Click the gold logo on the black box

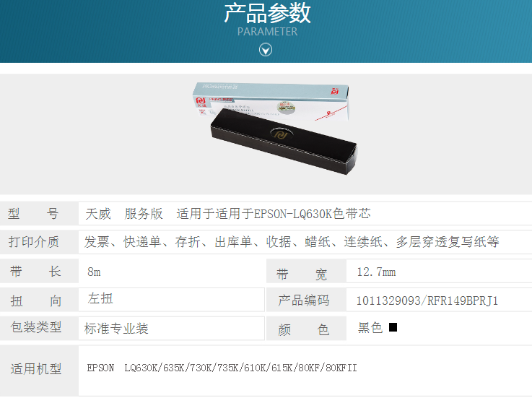[281, 134]
